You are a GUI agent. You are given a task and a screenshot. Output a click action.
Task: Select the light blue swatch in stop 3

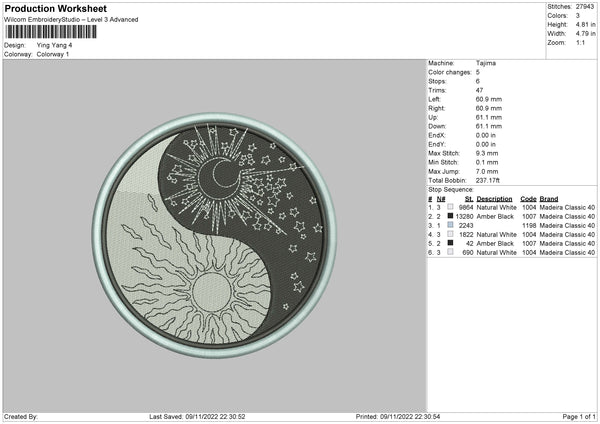coord(450,225)
